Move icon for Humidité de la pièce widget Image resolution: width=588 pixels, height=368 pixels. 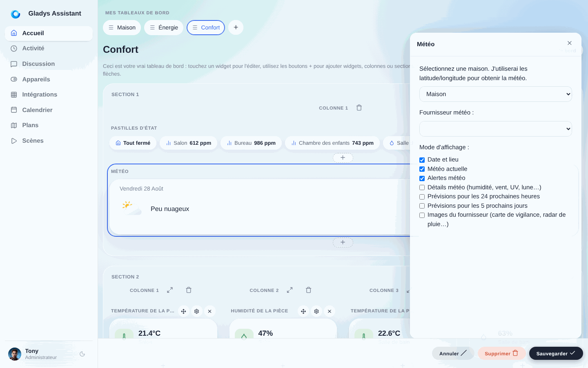tap(303, 311)
